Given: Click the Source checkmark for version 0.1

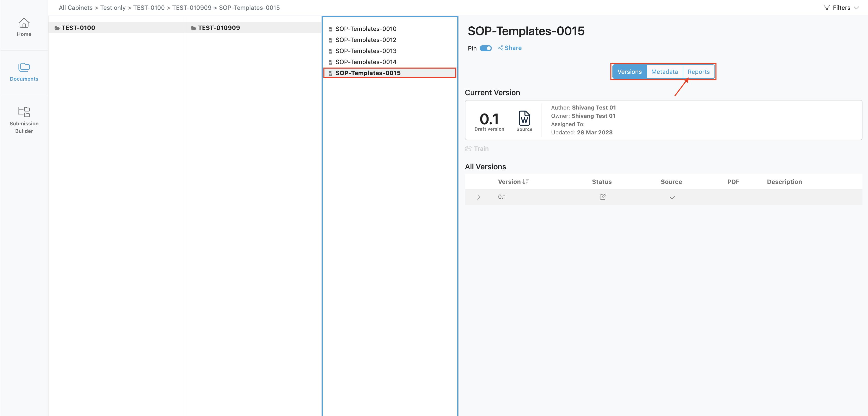Looking at the screenshot, I should point(672,197).
